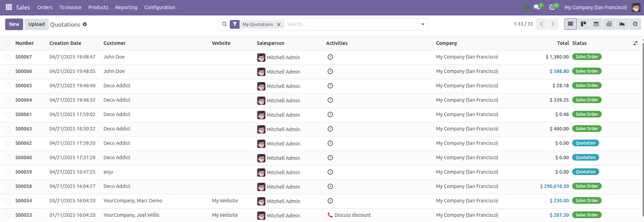Focus the Search input field

[x=350, y=24]
